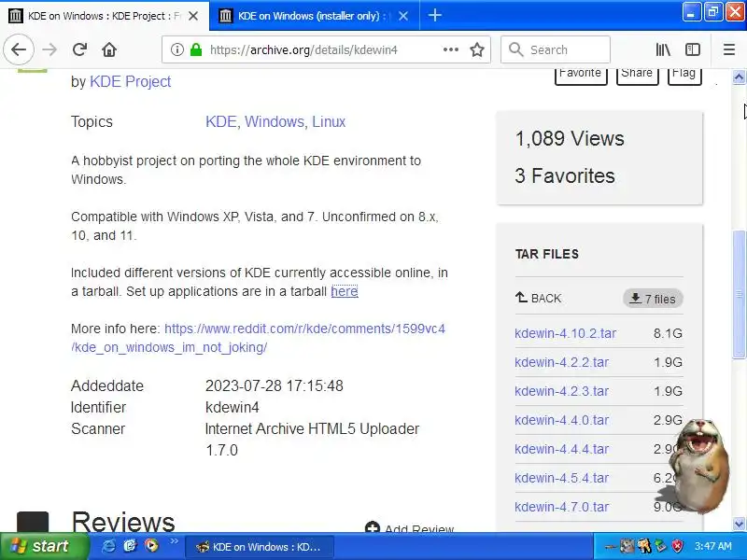Reload the current page
Image resolution: width=747 pixels, height=560 pixels.
click(79, 49)
